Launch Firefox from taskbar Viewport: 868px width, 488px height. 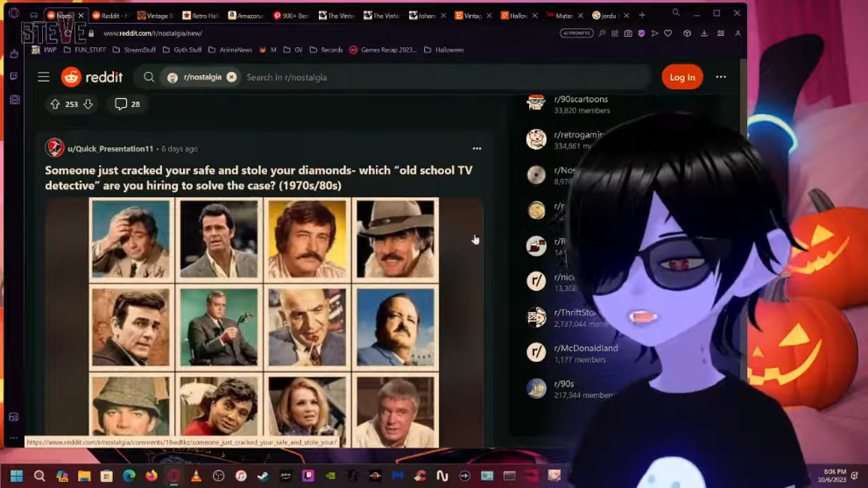[152, 476]
